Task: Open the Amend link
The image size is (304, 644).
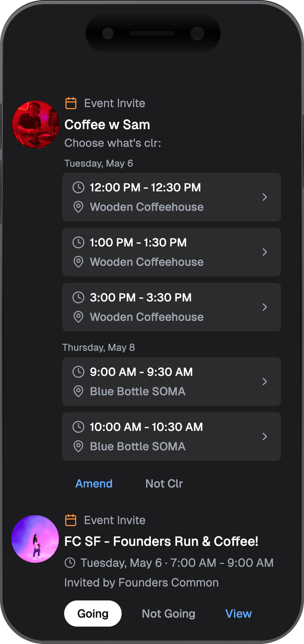Action: (94, 484)
